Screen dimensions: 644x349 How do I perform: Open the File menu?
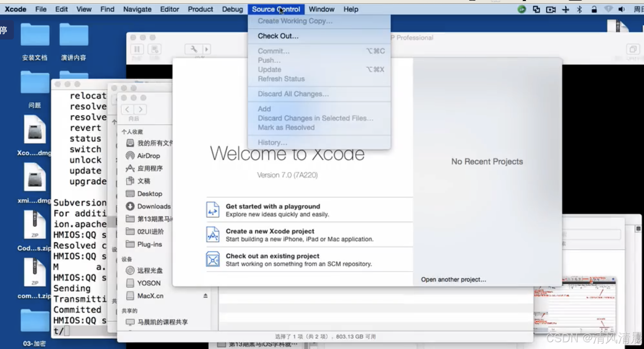(41, 9)
